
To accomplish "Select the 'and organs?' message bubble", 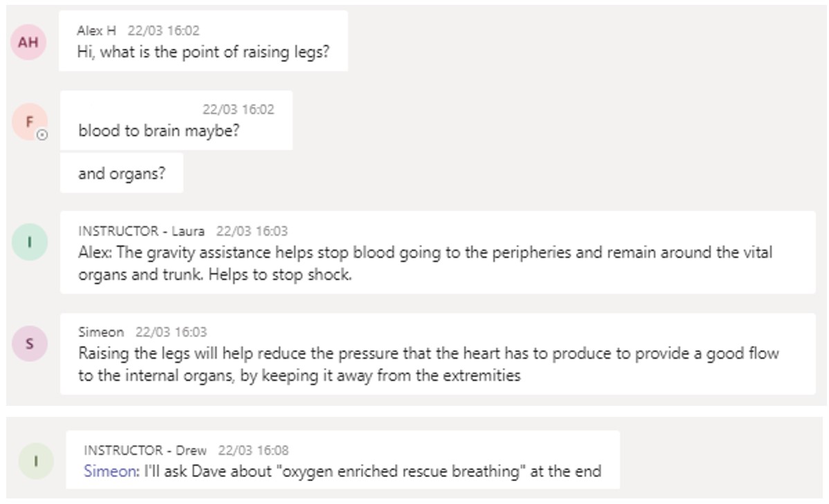I will tap(122, 174).
